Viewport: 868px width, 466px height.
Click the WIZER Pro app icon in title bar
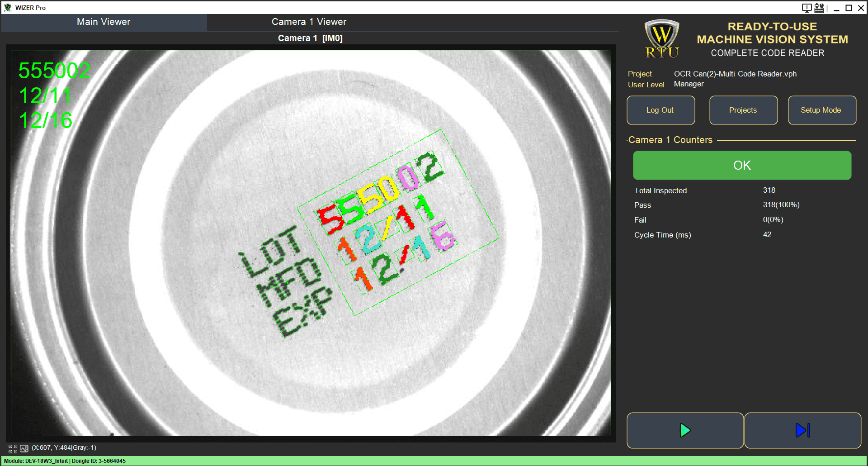pos(8,8)
